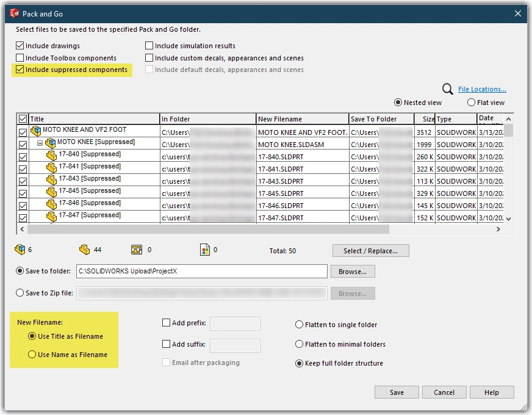Toggle the select-all checkbox in Title header
Viewport: 532px width, 415px height.
click(23, 119)
